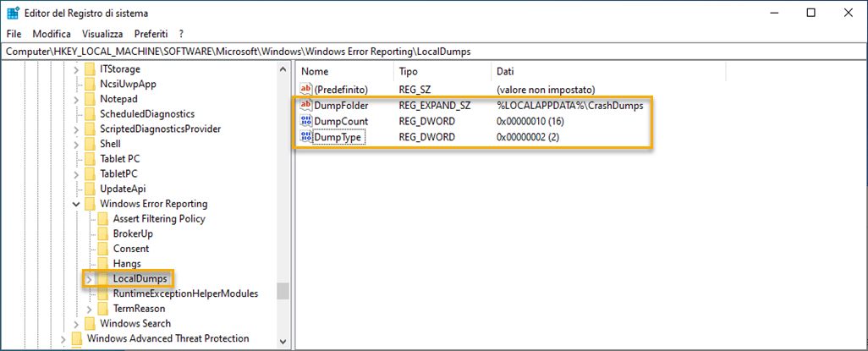Open the File menu
The image size is (868, 351).
coord(14,34)
